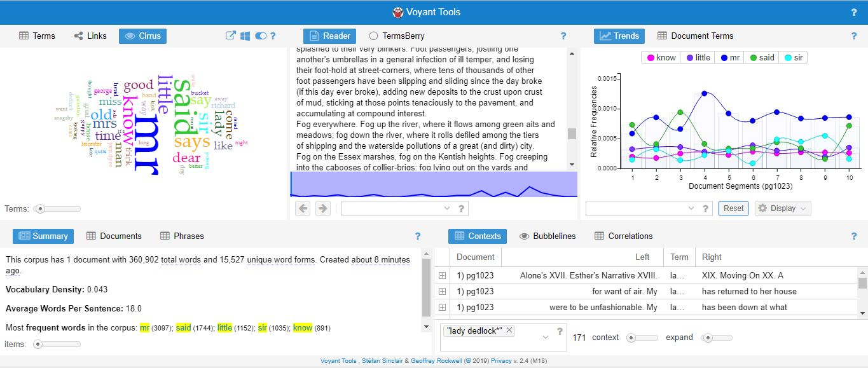The height and width of the screenshot is (368, 868).
Task: Switch to the Contexts tab
Action: [477, 236]
